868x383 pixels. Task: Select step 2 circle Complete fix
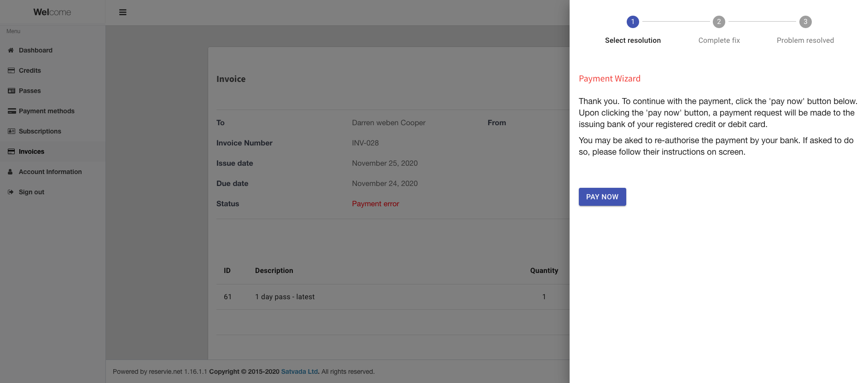[719, 22]
